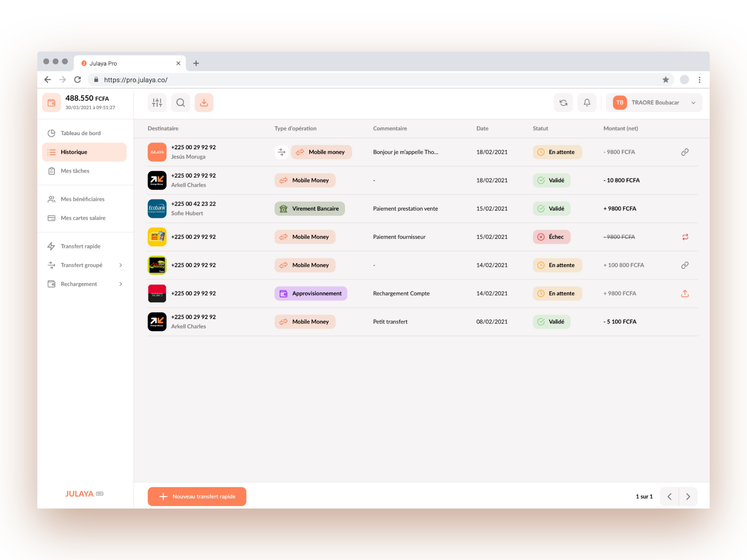Bookmark page with star icon
This screenshot has width=747, height=560.
pos(666,80)
